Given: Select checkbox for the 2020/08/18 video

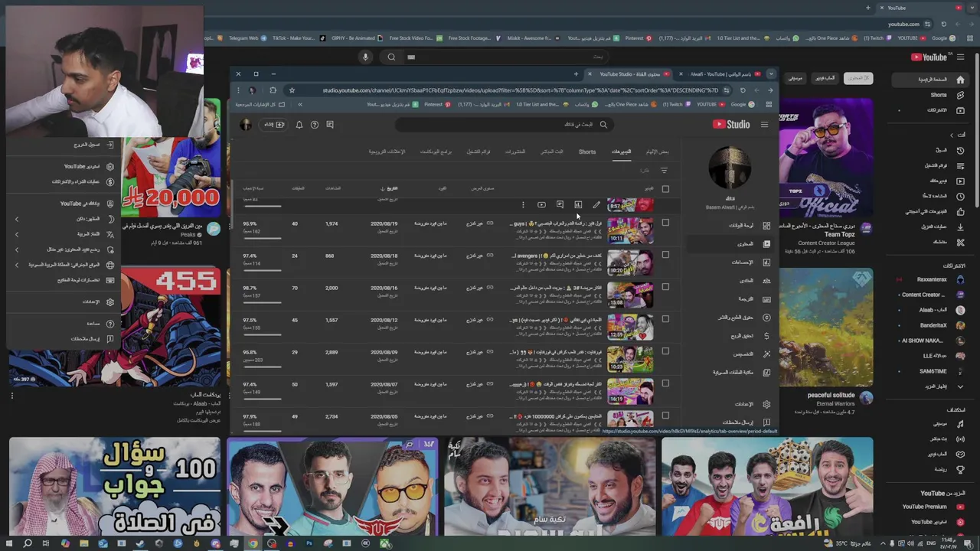Looking at the screenshot, I should (665, 256).
